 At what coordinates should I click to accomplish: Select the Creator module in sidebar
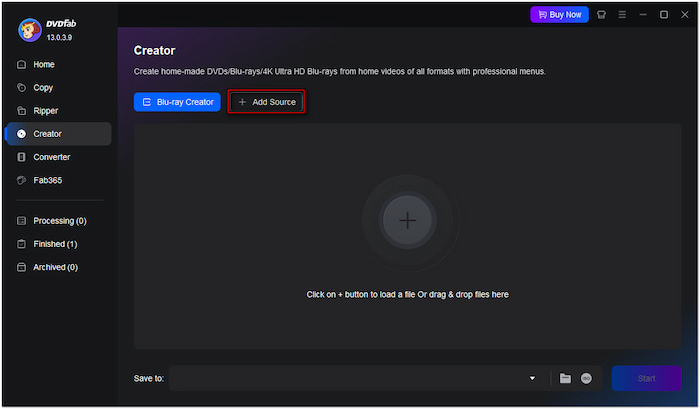pos(58,134)
